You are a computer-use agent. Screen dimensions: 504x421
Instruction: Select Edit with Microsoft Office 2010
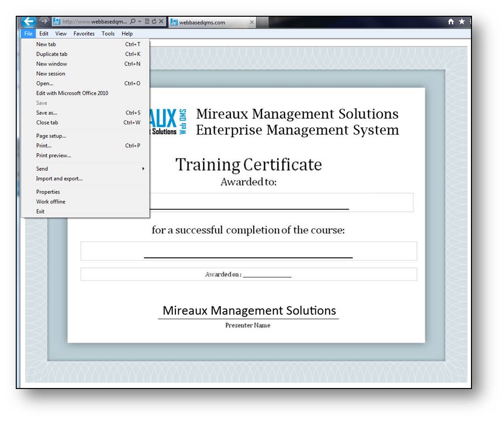point(85,93)
